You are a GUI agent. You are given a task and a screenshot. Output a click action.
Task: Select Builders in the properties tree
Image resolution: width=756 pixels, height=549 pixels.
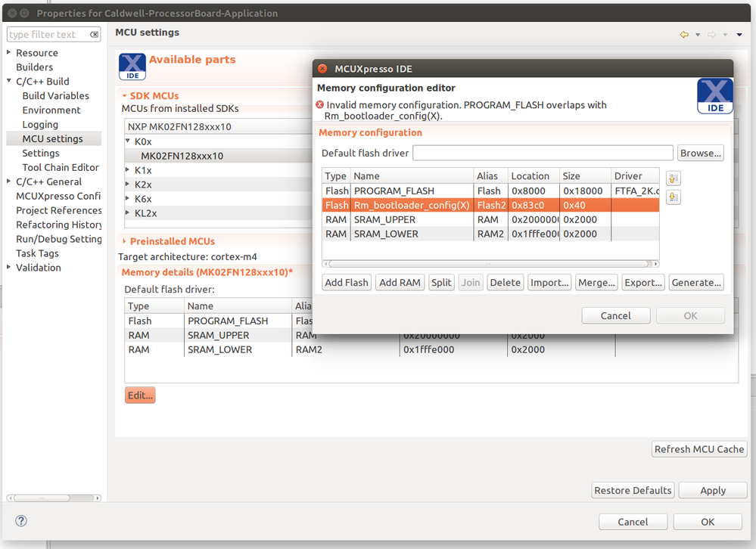[x=34, y=67]
